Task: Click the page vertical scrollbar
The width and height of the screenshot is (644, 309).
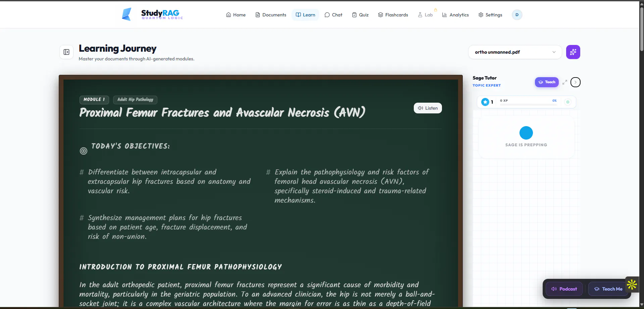Action: [642, 29]
